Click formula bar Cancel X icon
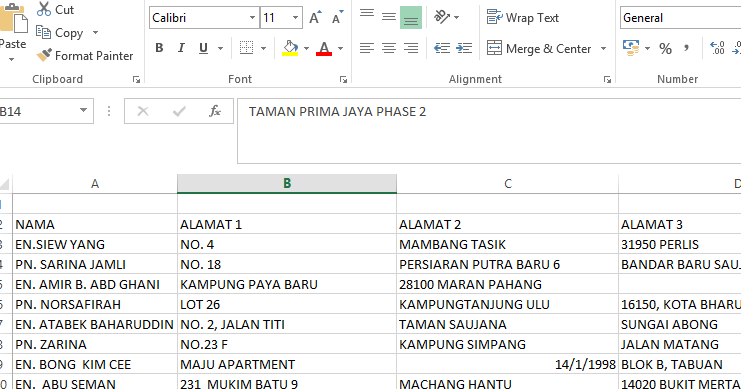The image size is (741, 389). point(143,112)
